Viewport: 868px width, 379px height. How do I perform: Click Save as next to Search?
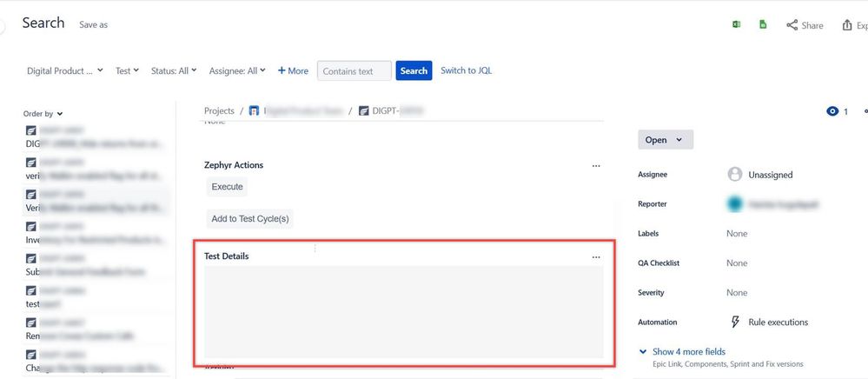tap(93, 25)
